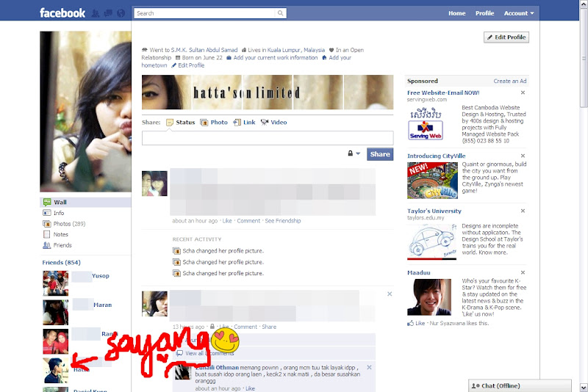Viewport: 588px width, 392px height.
Task: Click Comment on 13 hours ago post
Action: [x=245, y=327]
